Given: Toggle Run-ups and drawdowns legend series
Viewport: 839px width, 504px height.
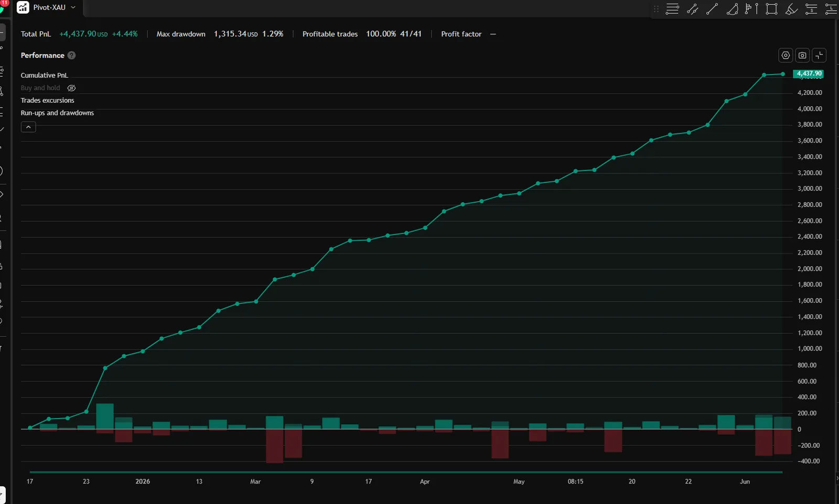Looking at the screenshot, I should point(57,113).
